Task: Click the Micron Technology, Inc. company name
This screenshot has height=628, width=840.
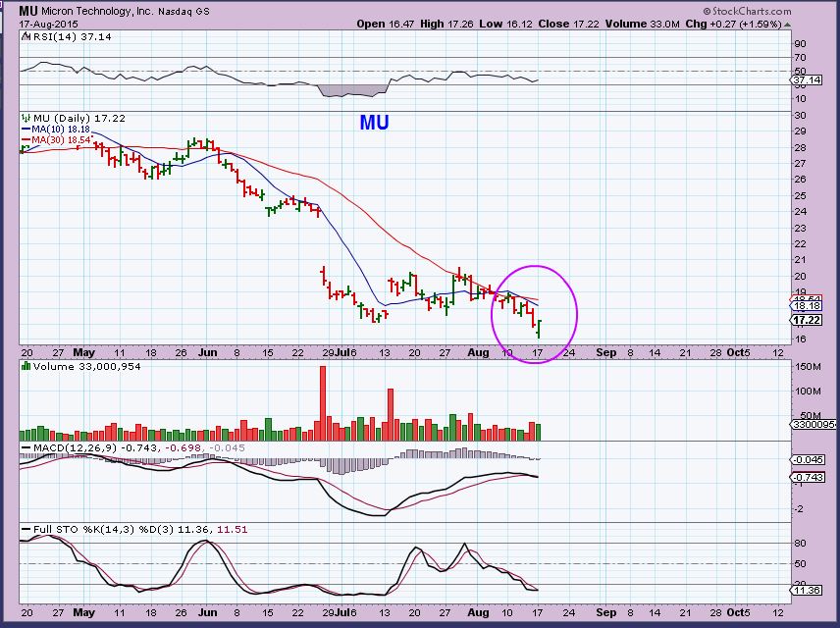Action: [97, 11]
